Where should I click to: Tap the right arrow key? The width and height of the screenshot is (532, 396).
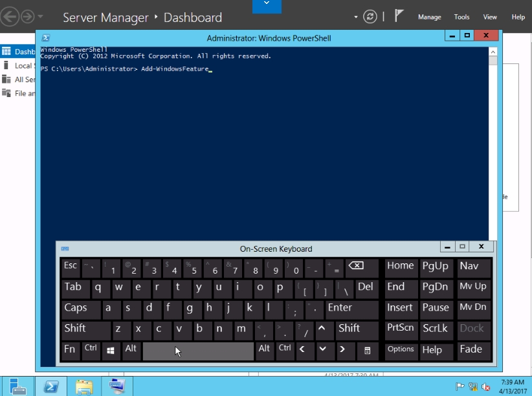345,351
